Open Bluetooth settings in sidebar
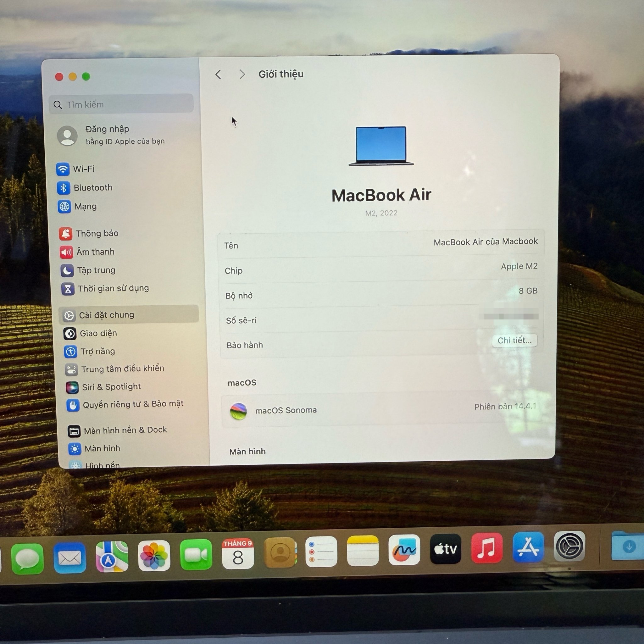The height and width of the screenshot is (644, 644). tap(85, 188)
